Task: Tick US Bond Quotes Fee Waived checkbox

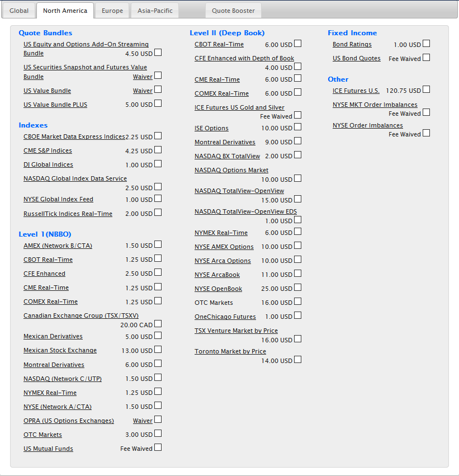Action: 426,58
